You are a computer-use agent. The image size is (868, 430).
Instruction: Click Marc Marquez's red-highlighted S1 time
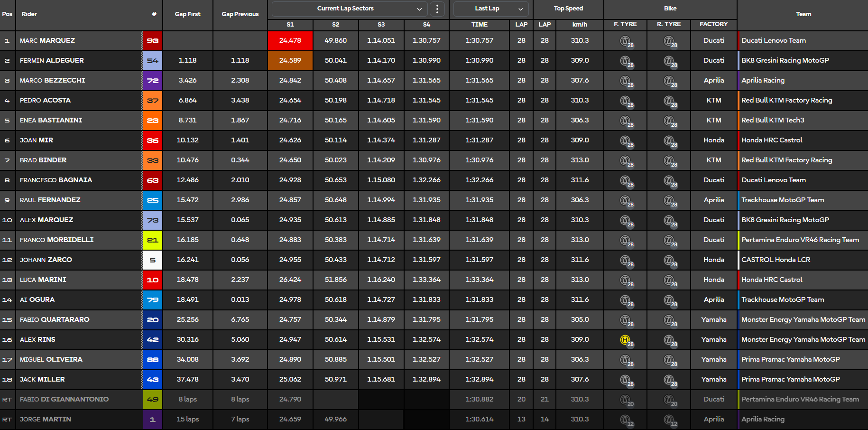coord(290,41)
